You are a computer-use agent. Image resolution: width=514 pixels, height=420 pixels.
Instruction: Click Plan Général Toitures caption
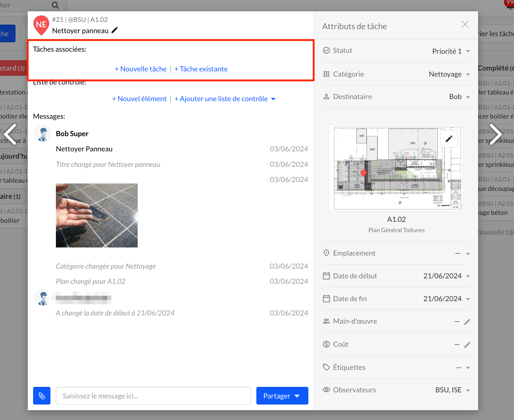point(396,230)
